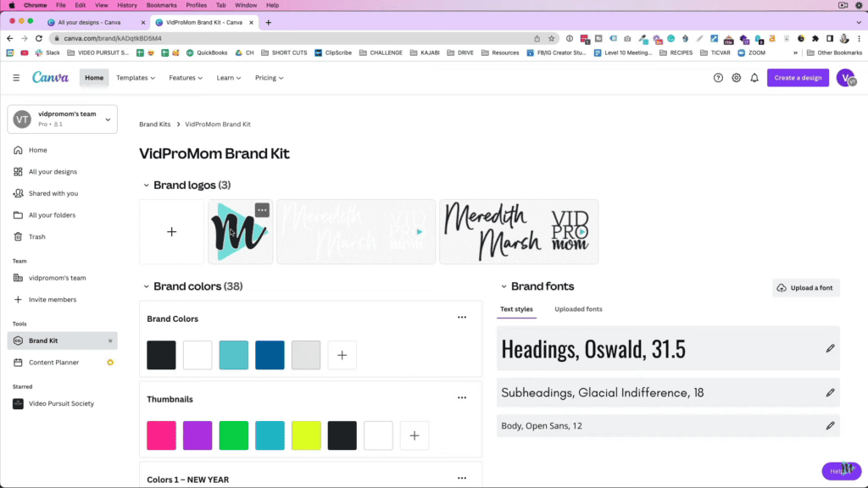
Task: Open Brand Colors palette options menu
Action: [462, 318]
